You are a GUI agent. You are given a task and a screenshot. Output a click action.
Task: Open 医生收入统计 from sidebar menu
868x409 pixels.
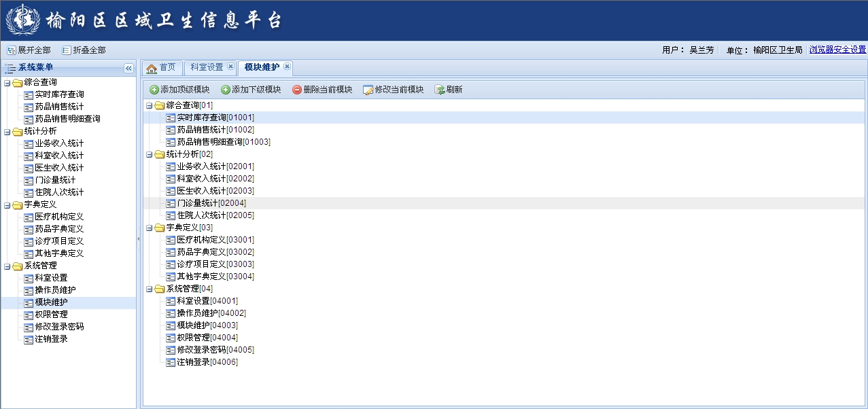tap(59, 168)
